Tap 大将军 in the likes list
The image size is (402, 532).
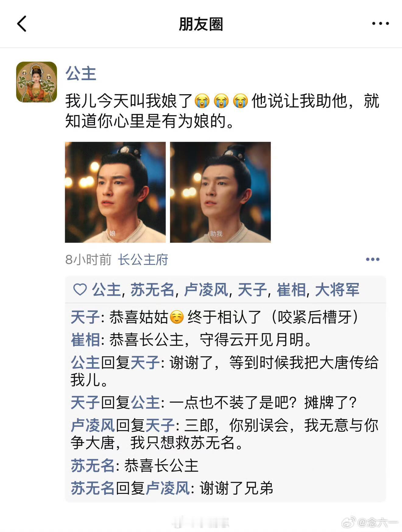(337, 289)
